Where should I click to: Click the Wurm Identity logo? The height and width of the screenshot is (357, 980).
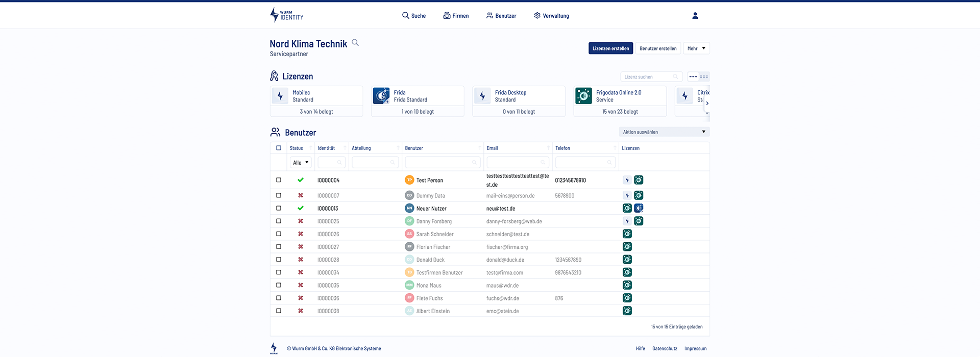pyautogui.click(x=286, y=15)
